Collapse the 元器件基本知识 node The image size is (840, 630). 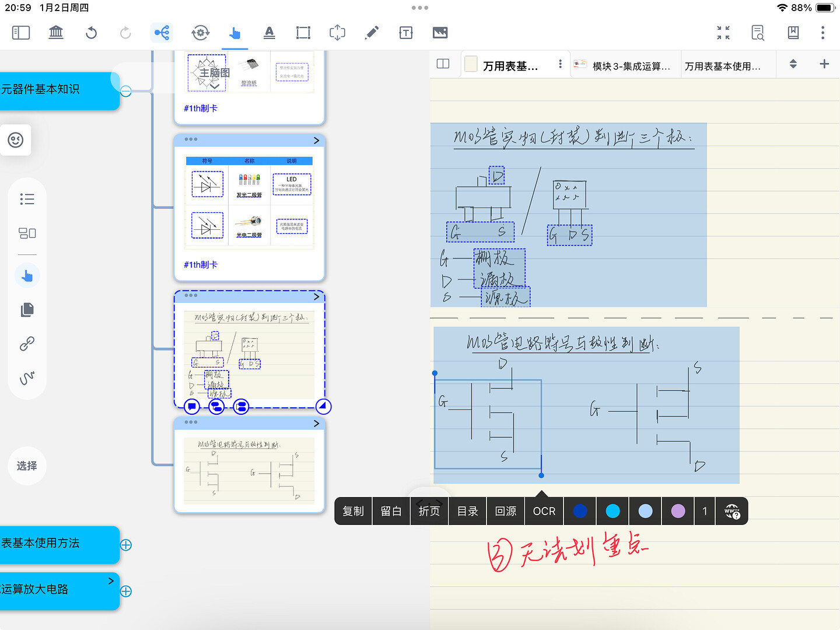coord(125,91)
